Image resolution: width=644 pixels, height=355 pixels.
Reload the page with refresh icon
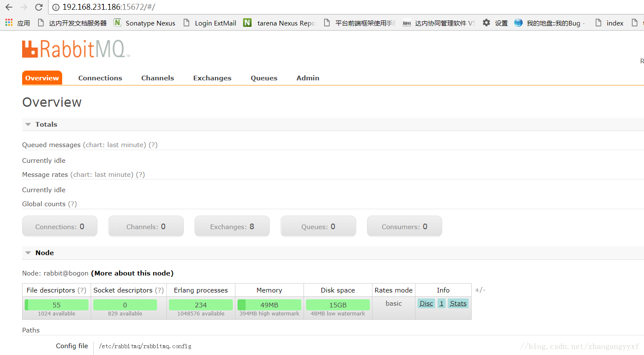(x=39, y=7)
